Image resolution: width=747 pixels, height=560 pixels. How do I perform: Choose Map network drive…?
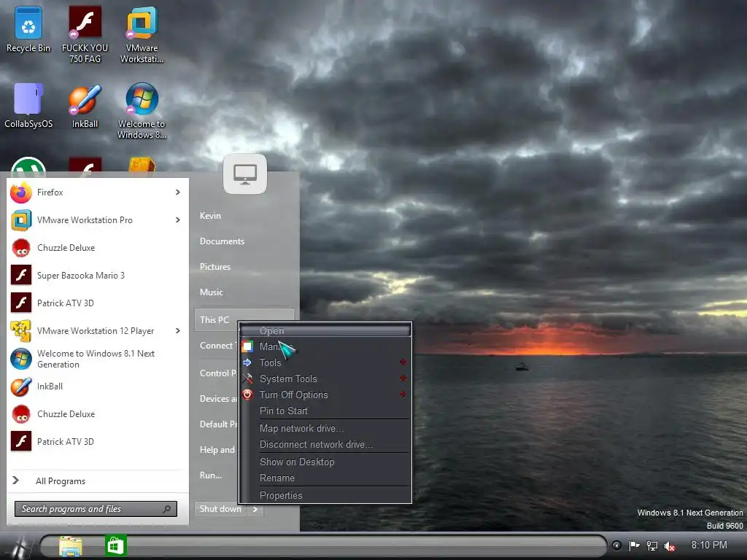click(325, 428)
